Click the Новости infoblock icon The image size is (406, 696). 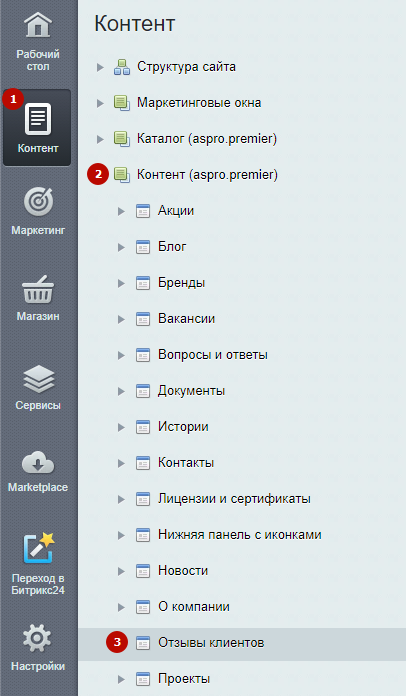pos(143,571)
